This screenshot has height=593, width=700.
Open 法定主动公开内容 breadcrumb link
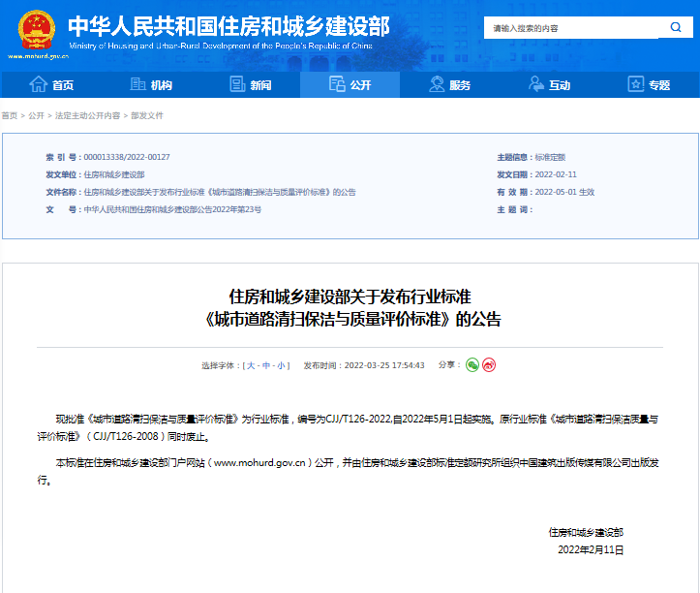tap(87, 115)
